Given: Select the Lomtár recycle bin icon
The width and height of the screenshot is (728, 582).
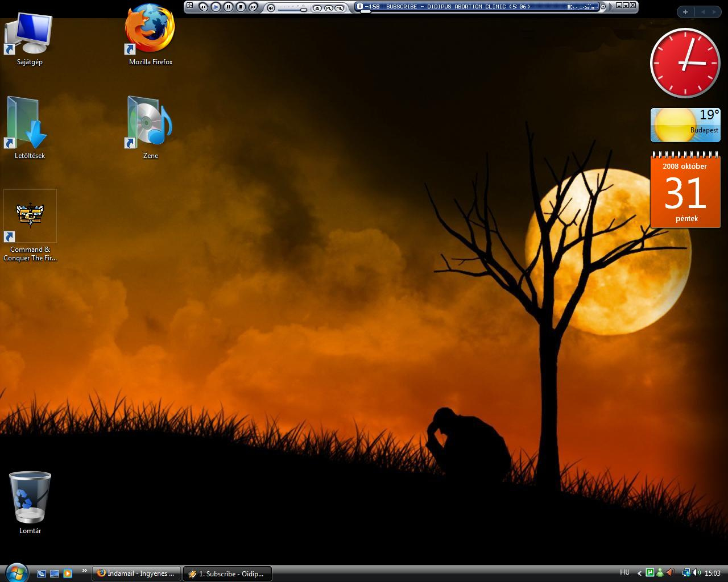Looking at the screenshot, I should pyautogui.click(x=30, y=503).
